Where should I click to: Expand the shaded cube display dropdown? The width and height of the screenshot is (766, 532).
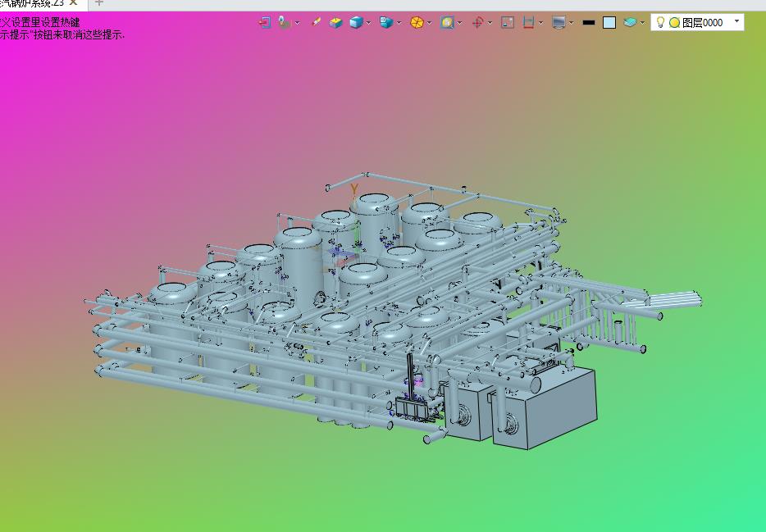368,22
